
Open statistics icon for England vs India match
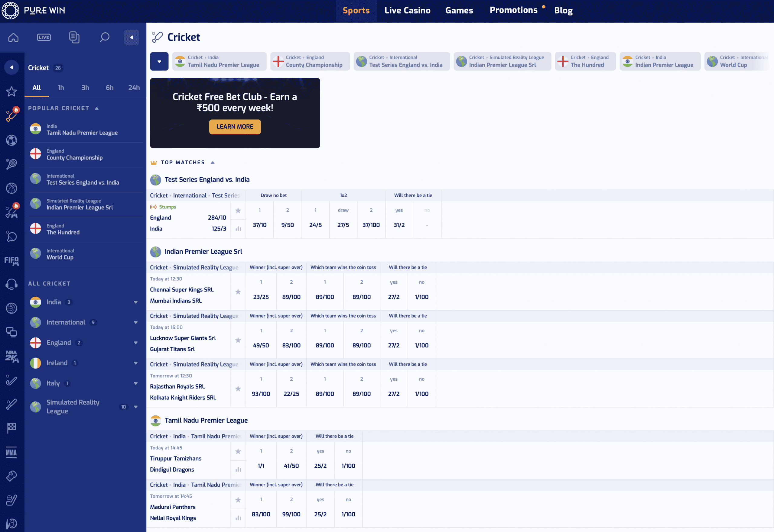[238, 229]
